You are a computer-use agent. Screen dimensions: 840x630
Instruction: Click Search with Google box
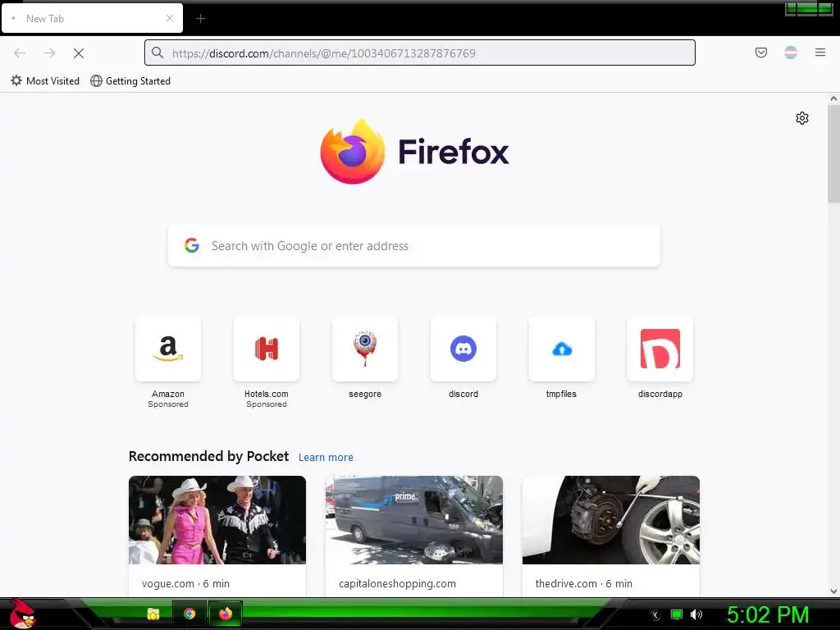pyautogui.click(x=414, y=246)
